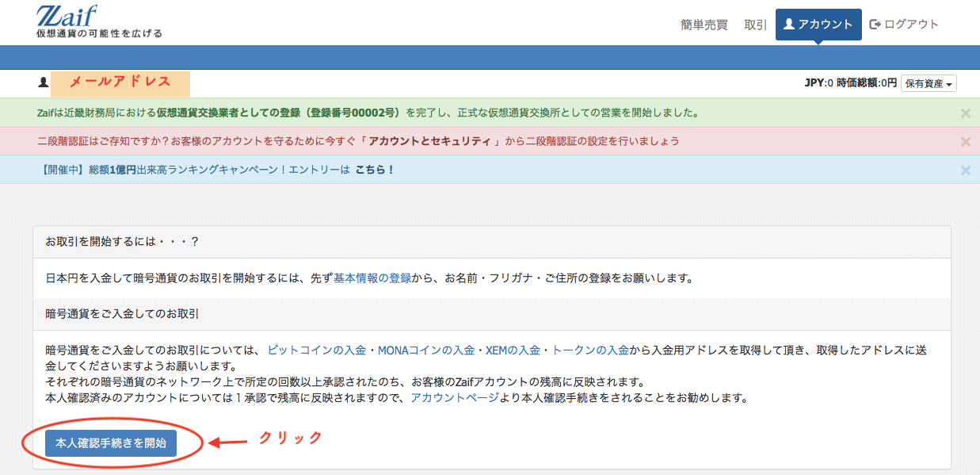Dismiss the red two-factor authentication notice
The height and width of the screenshot is (475, 980).
click(x=965, y=141)
